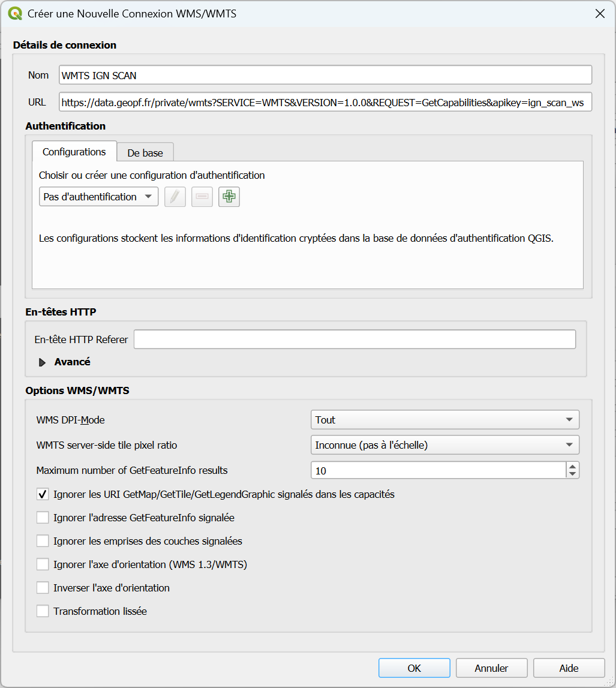Uncheck Ignorer les URI GetMap/GetTile/GetLegendGraphic
This screenshot has width=616, height=688.
[x=43, y=495]
